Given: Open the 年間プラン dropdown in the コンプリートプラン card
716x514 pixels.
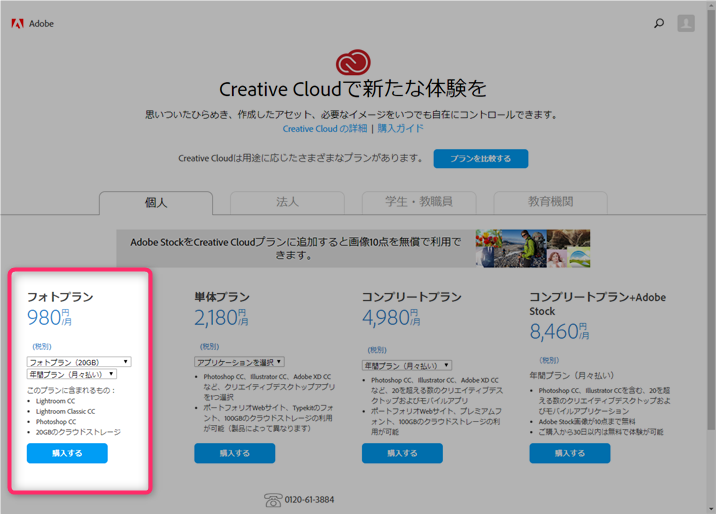Looking at the screenshot, I should point(407,366).
